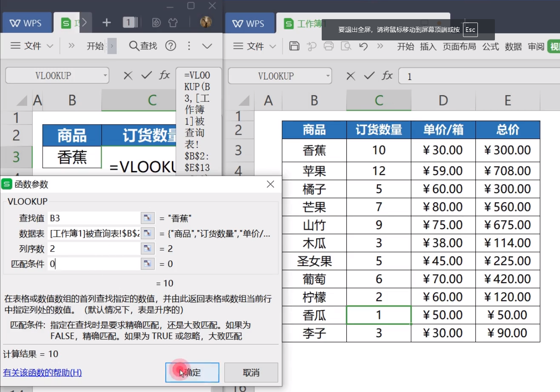Select column D header in right window

point(443,101)
